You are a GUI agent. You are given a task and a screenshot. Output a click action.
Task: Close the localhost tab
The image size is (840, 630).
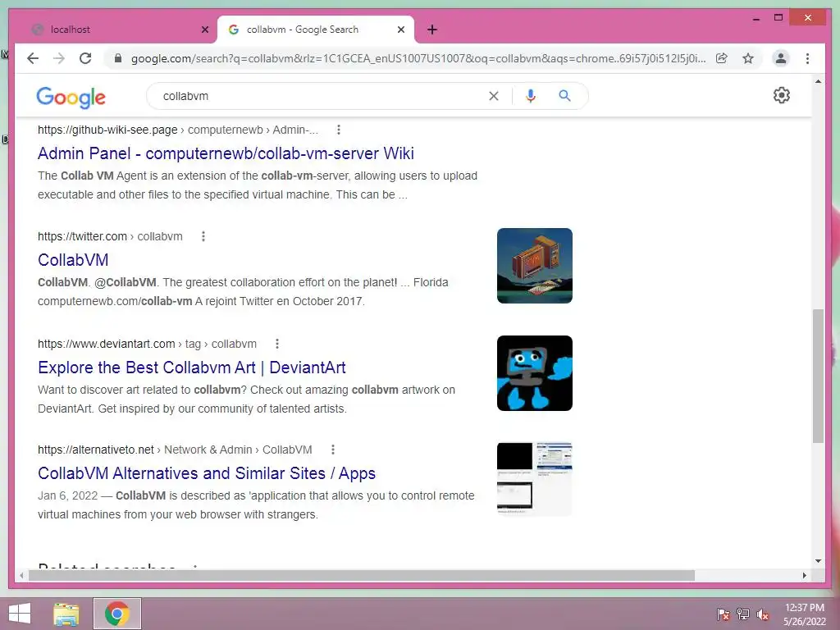[204, 30]
